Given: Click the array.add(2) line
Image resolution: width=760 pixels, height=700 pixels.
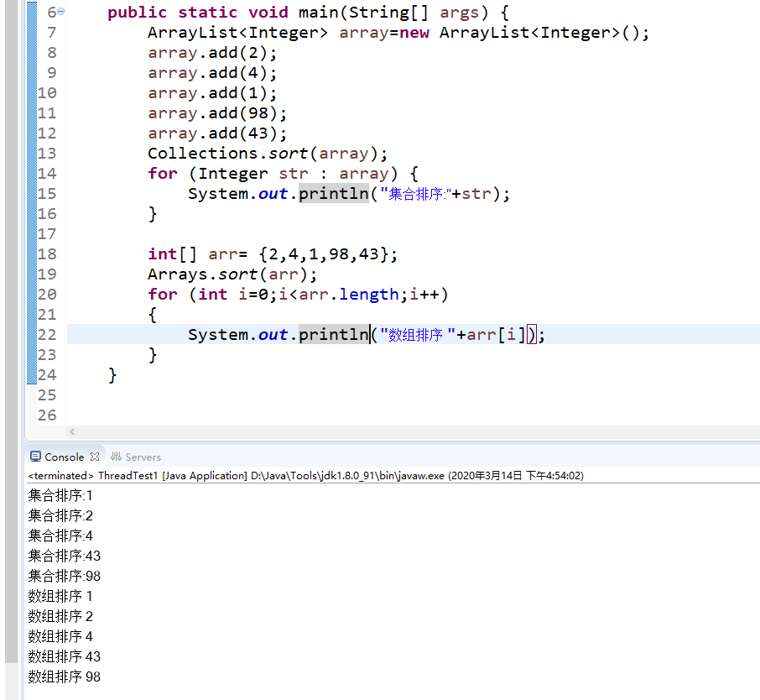Looking at the screenshot, I should point(212,53).
